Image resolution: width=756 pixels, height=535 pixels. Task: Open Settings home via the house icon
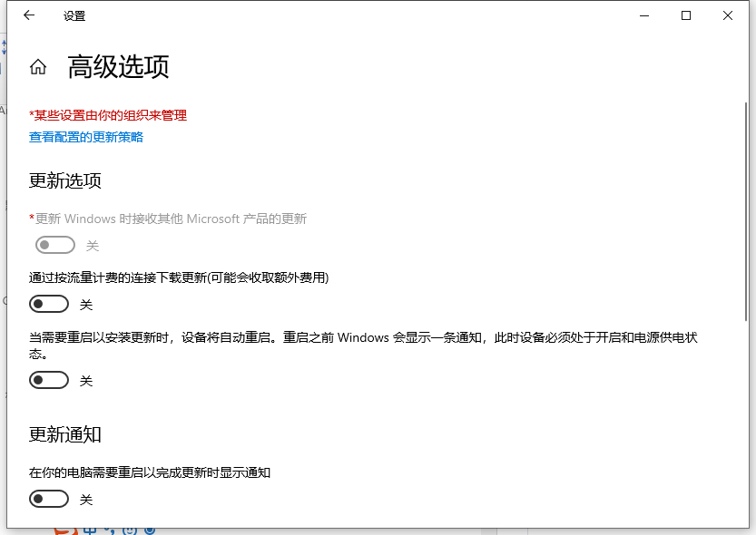[x=37, y=65]
